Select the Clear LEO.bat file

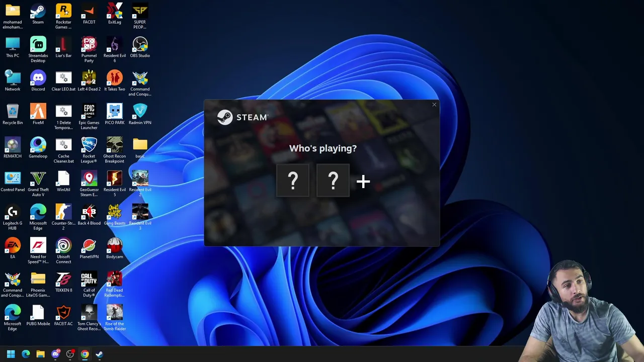[63, 81]
